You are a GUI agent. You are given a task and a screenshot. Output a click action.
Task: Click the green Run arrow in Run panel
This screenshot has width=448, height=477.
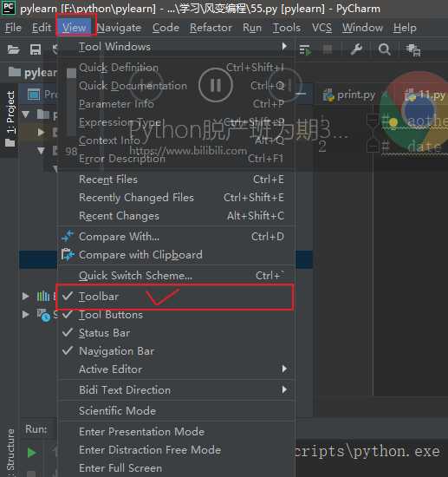(31, 453)
